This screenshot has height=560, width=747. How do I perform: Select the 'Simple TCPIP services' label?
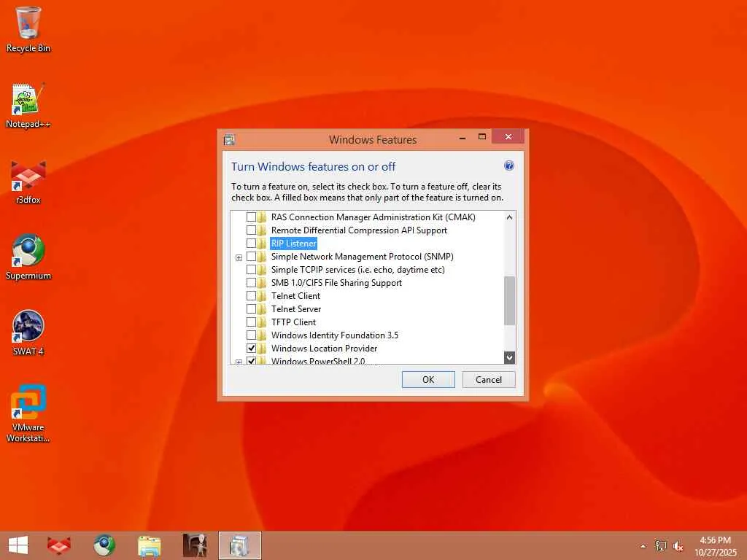click(357, 270)
